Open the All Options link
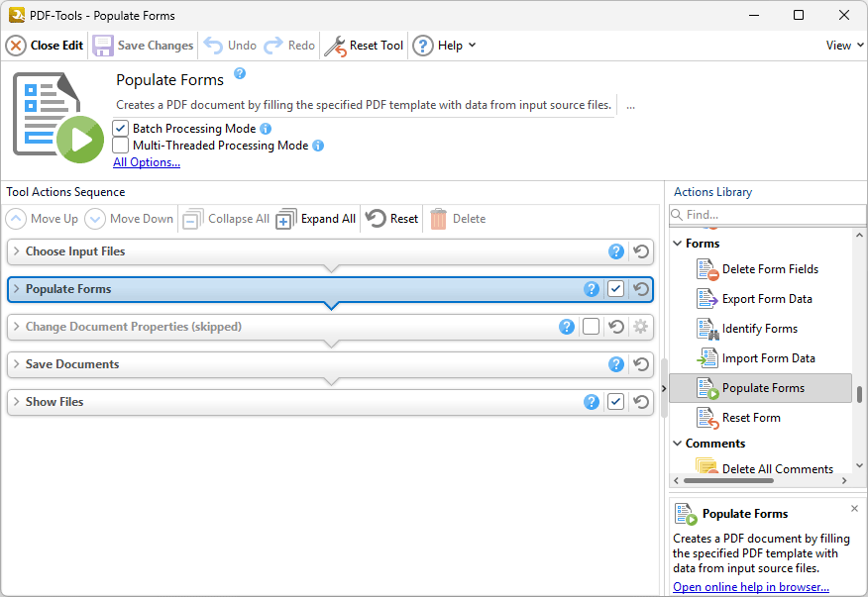Viewport: 868px width, 597px height. point(147,161)
